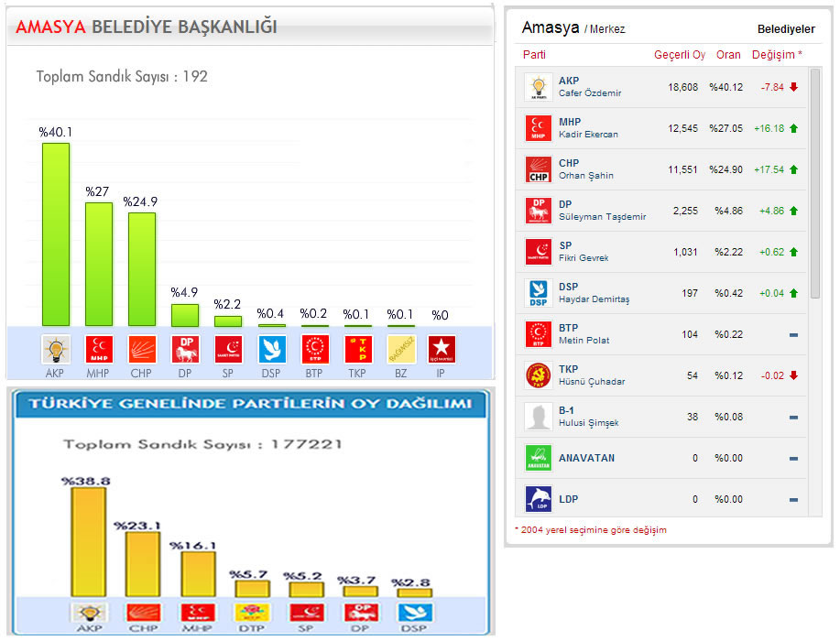
Task: Click the tallest green AKP bar in the Amasya chart
Action: 56,234
